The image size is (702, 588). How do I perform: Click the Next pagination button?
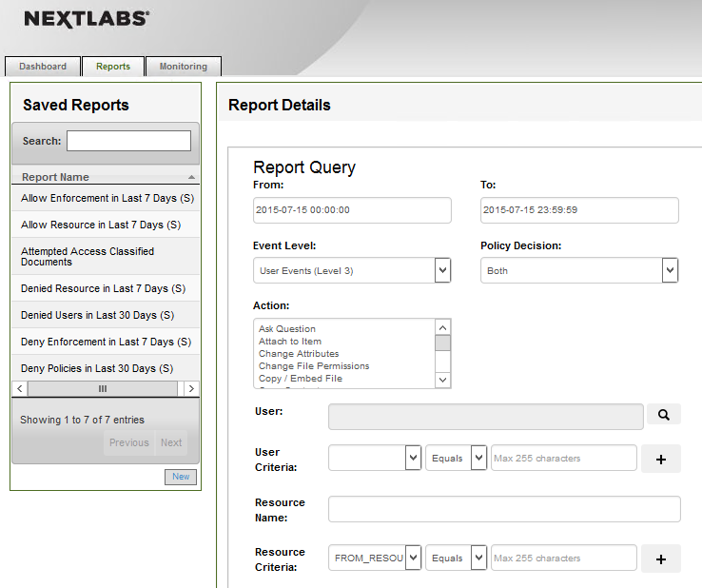pyautogui.click(x=171, y=442)
